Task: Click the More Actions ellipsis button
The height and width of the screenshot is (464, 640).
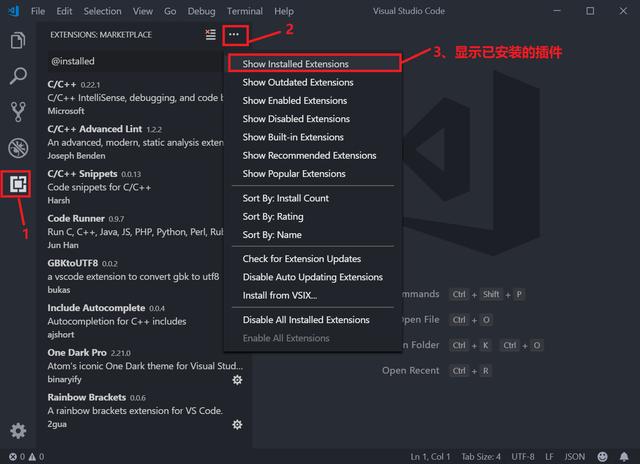Action: click(x=234, y=35)
